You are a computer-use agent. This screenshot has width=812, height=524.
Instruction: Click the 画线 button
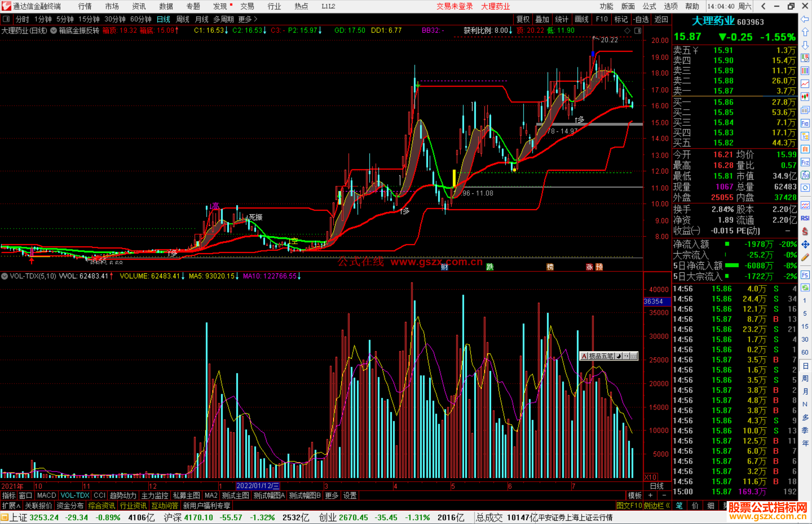[582, 19]
